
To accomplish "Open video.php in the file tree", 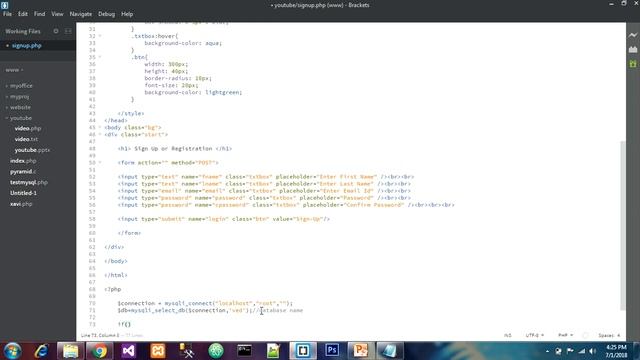I will pos(28,128).
